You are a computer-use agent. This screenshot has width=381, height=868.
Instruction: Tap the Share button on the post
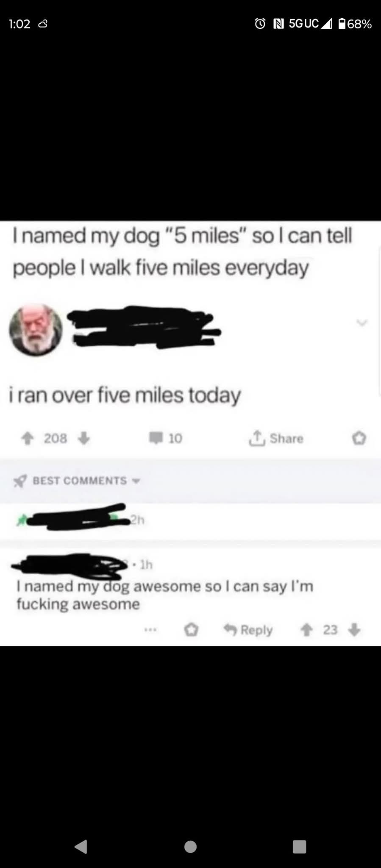click(276, 438)
